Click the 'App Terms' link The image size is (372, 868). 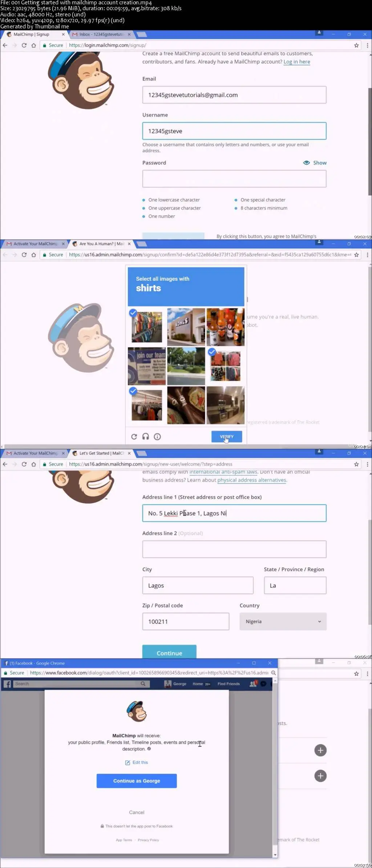click(124, 840)
